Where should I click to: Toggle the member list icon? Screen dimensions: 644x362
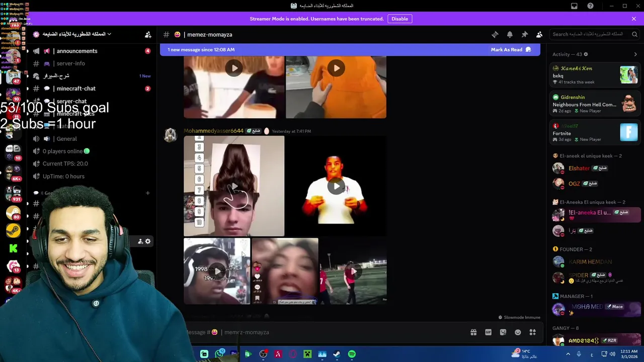539,34
